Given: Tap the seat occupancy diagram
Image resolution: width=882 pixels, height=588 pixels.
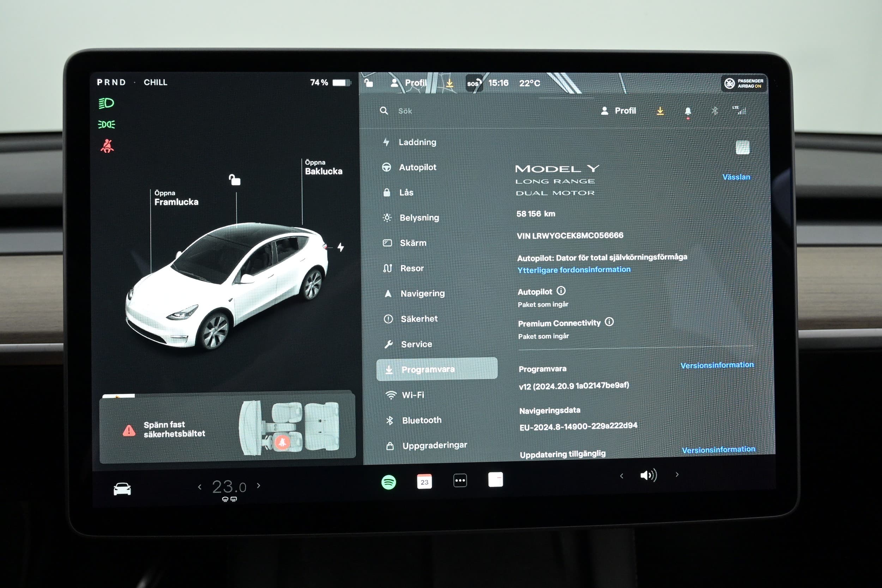Looking at the screenshot, I should click(x=289, y=427).
